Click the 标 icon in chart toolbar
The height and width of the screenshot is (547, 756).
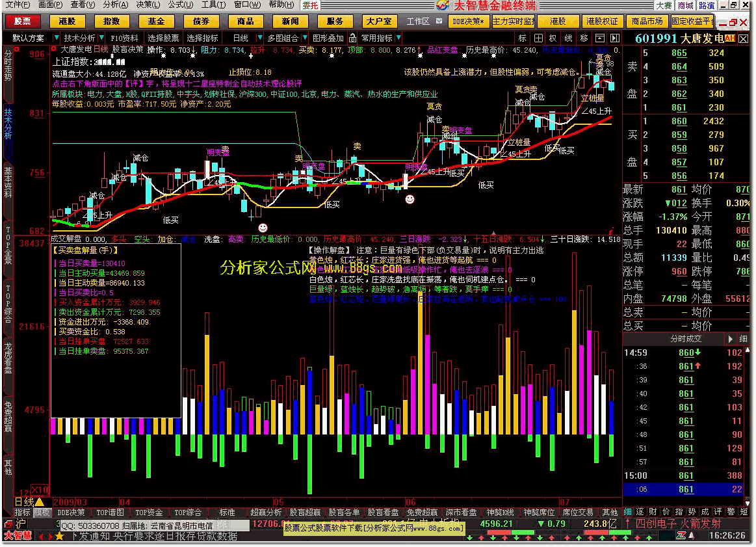coord(523,38)
